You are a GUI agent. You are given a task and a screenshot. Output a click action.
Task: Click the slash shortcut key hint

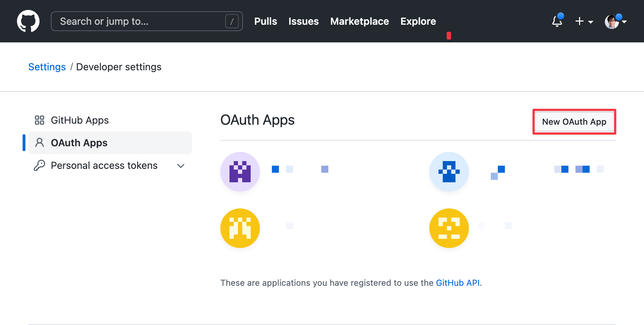coord(232,21)
